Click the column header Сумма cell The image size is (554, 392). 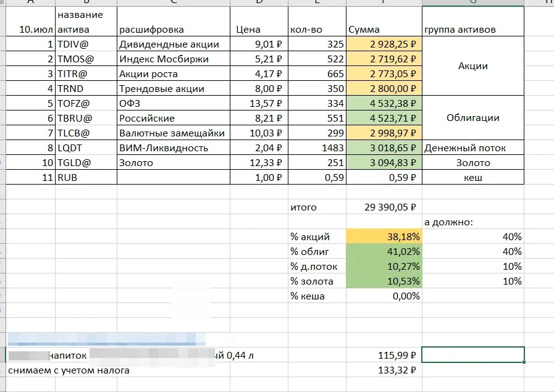pyautogui.click(x=384, y=22)
